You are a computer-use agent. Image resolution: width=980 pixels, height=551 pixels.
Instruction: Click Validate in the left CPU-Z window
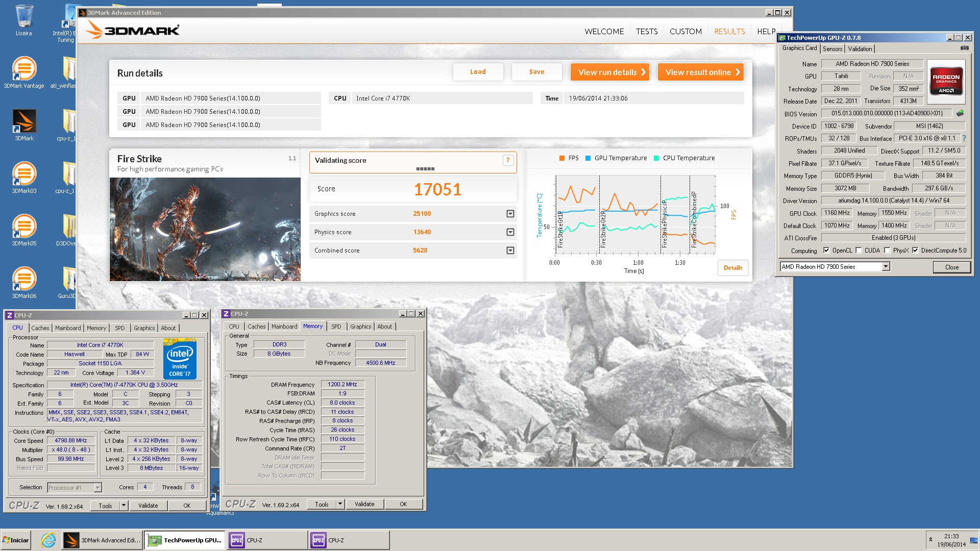148,506
